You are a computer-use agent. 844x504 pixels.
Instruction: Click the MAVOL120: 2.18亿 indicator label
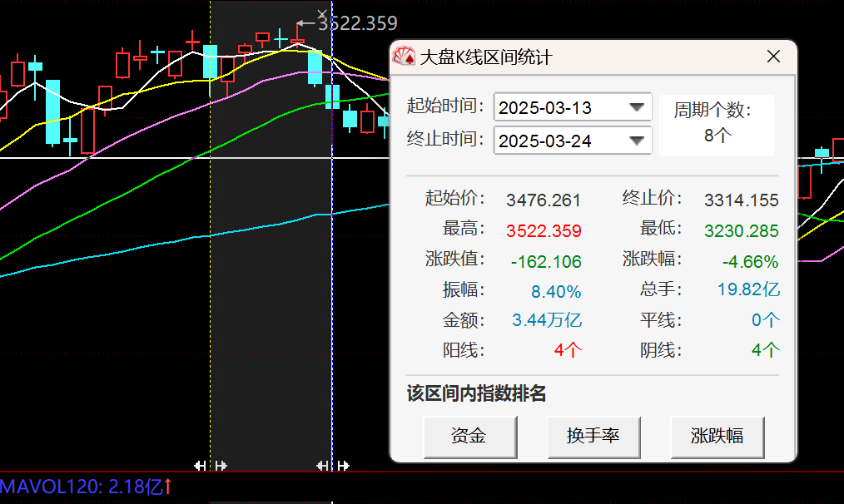pyautogui.click(x=79, y=486)
